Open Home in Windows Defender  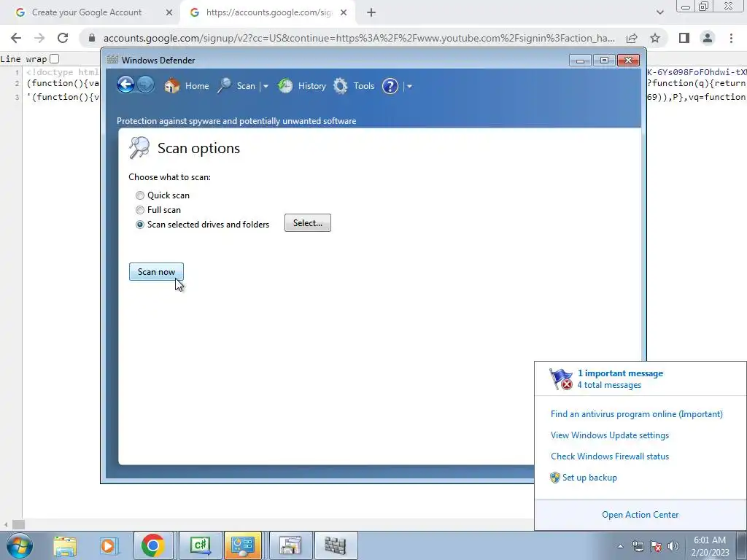tap(187, 86)
